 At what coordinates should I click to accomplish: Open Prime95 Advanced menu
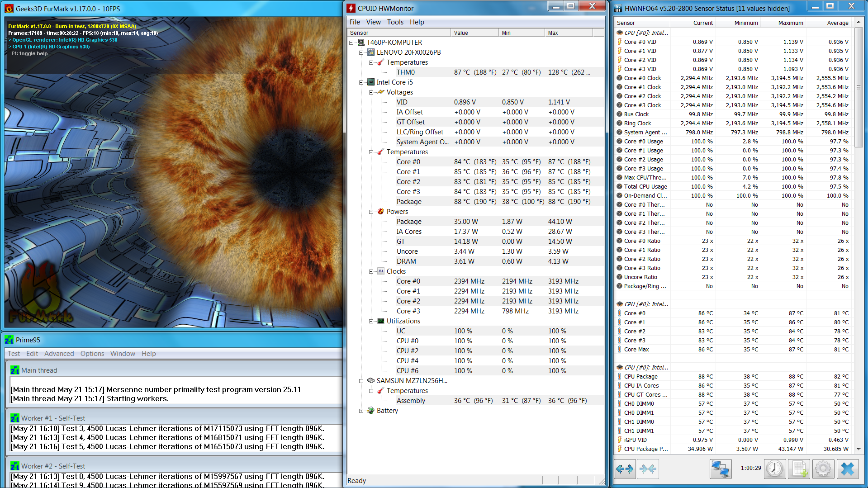coord(59,354)
